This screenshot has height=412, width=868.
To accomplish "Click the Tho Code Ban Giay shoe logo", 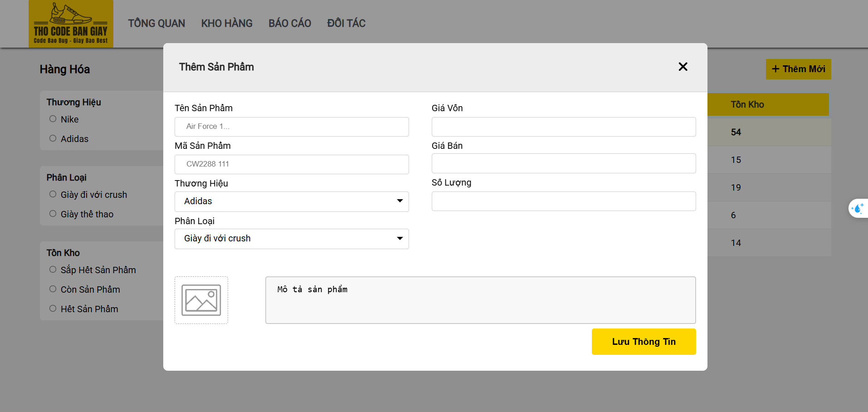I will (x=71, y=24).
